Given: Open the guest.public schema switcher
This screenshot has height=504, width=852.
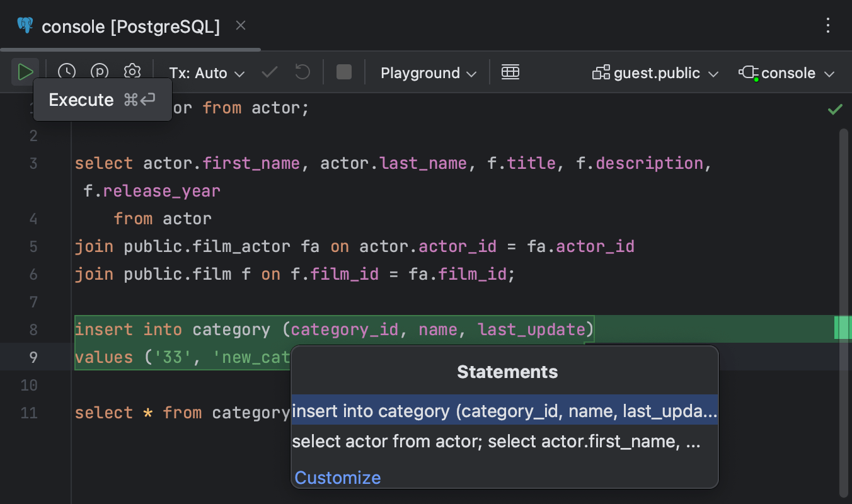Looking at the screenshot, I should click(x=654, y=72).
